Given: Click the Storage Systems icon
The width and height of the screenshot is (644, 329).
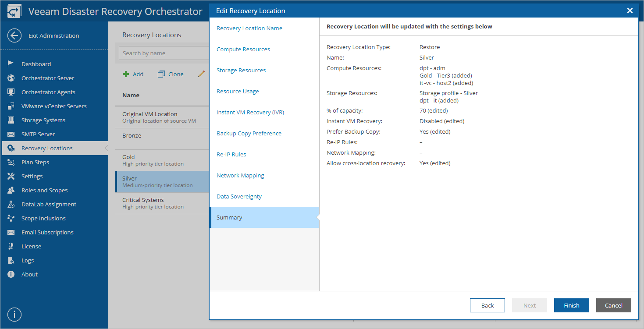Looking at the screenshot, I should 11,120.
